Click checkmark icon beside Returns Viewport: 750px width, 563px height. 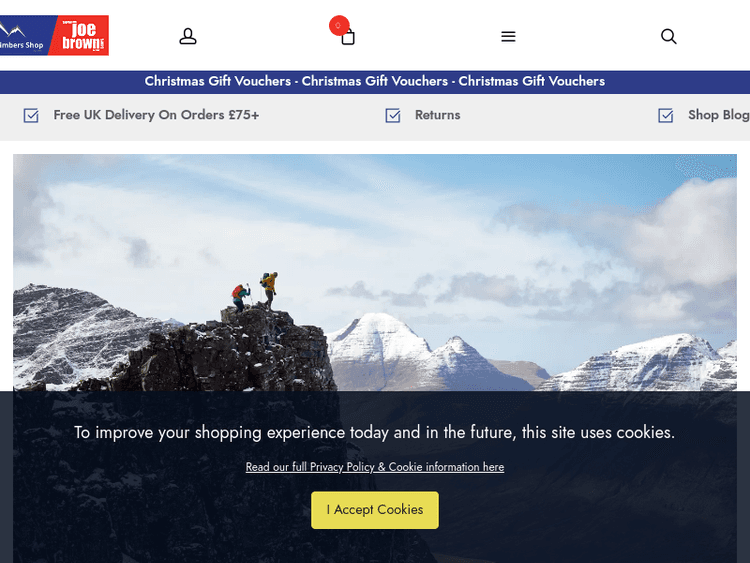[393, 115]
